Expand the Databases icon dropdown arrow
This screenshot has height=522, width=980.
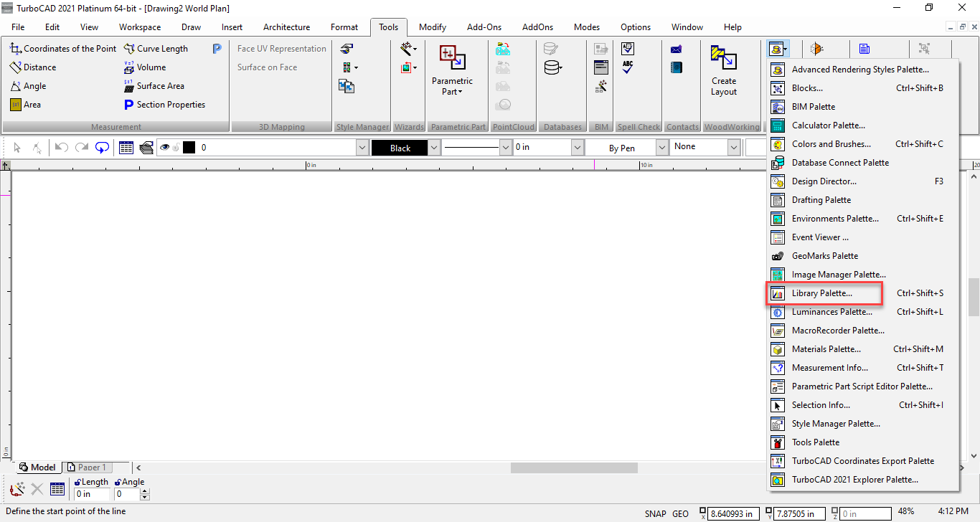pyautogui.click(x=561, y=68)
